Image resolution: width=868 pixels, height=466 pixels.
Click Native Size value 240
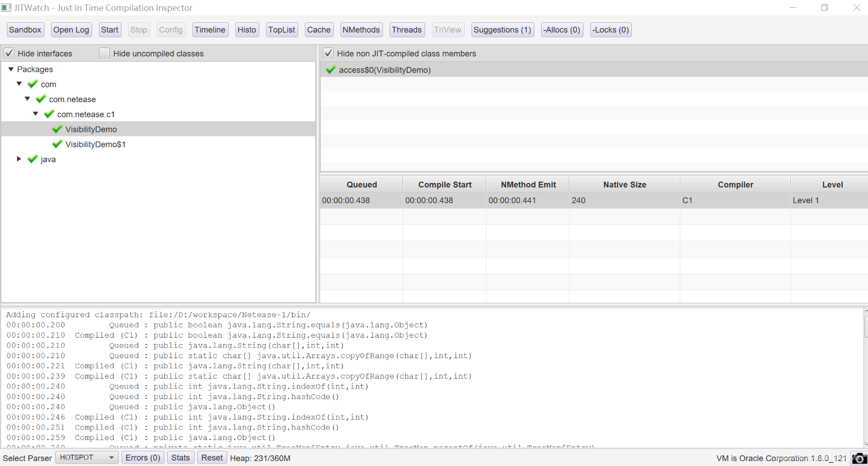pyautogui.click(x=625, y=200)
